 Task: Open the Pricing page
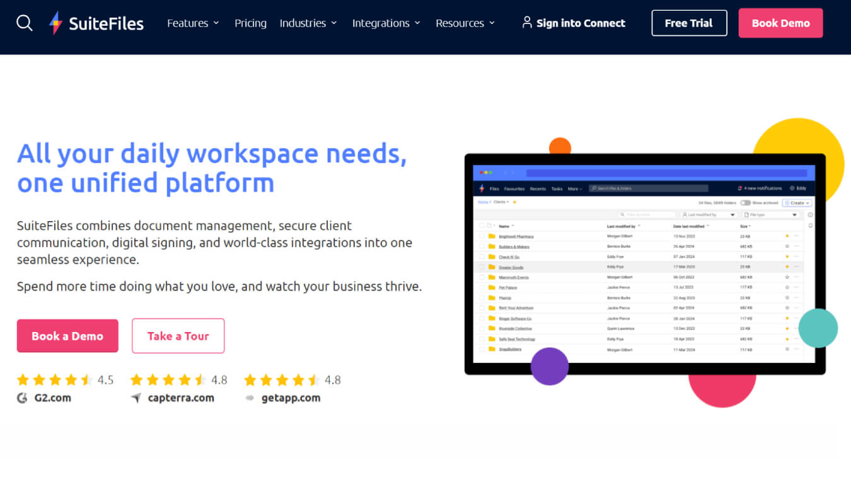(250, 23)
